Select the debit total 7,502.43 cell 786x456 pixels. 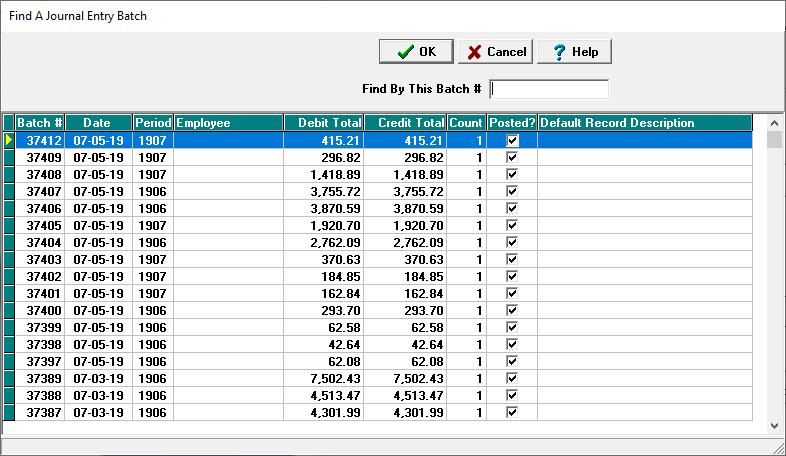point(325,379)
